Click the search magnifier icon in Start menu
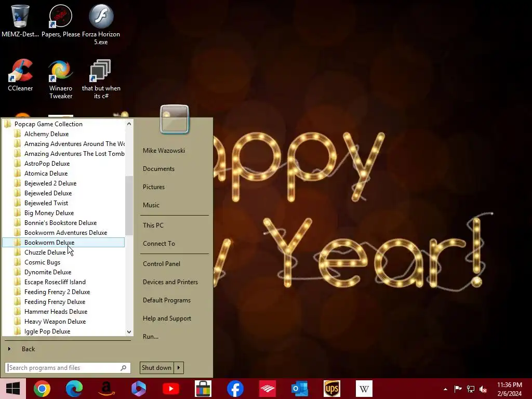Screen dimensions: 532x399 pos(124,368)
